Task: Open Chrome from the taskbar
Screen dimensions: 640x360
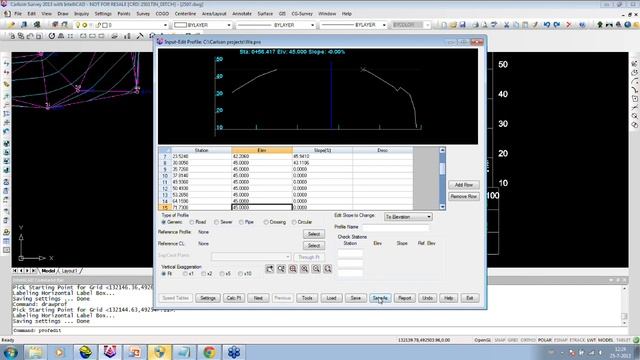Action: (x=209, y=352)
